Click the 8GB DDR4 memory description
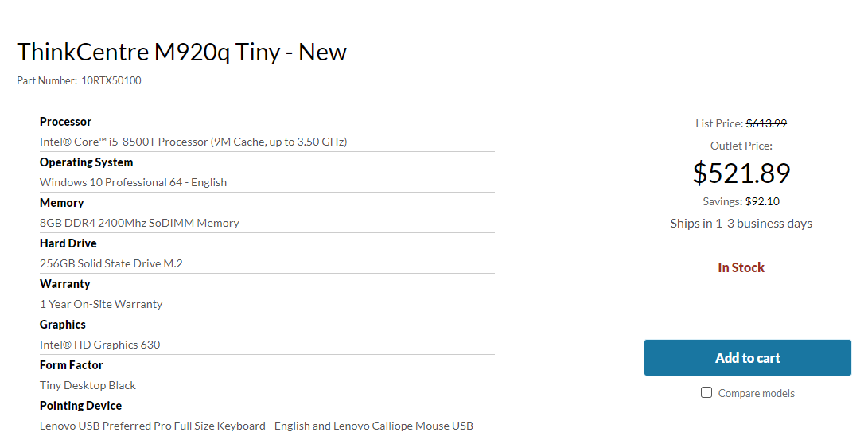868x444 pixels. (139, 223)
